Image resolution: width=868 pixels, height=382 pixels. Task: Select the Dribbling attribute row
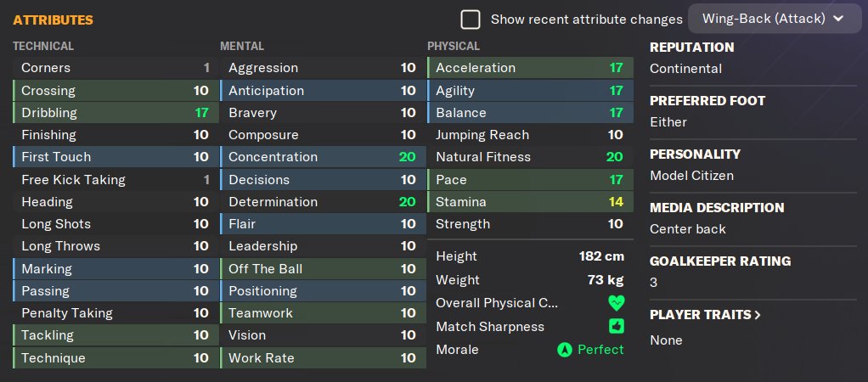[x=115, y=112]
